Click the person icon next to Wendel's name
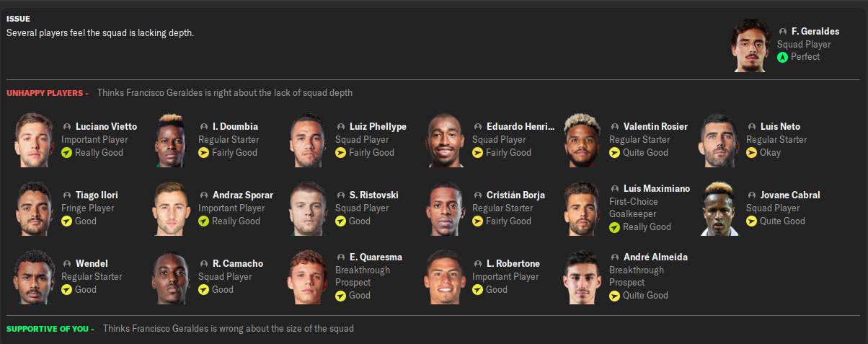 tap(66, 264)
